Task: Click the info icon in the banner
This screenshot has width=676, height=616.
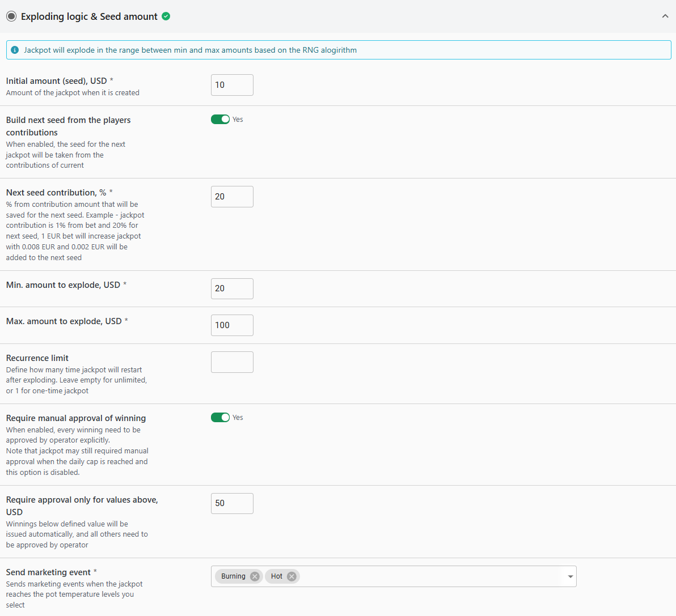Action: tap(15, 50)
